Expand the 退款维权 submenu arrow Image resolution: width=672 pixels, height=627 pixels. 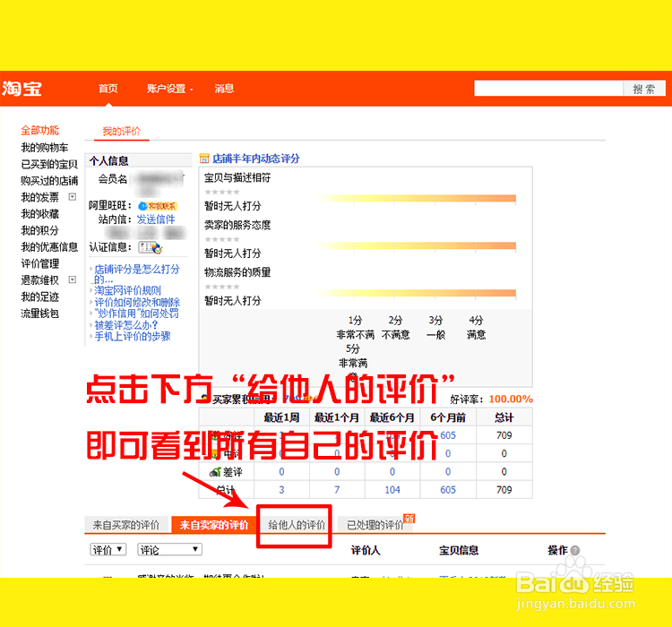[73, 279]
